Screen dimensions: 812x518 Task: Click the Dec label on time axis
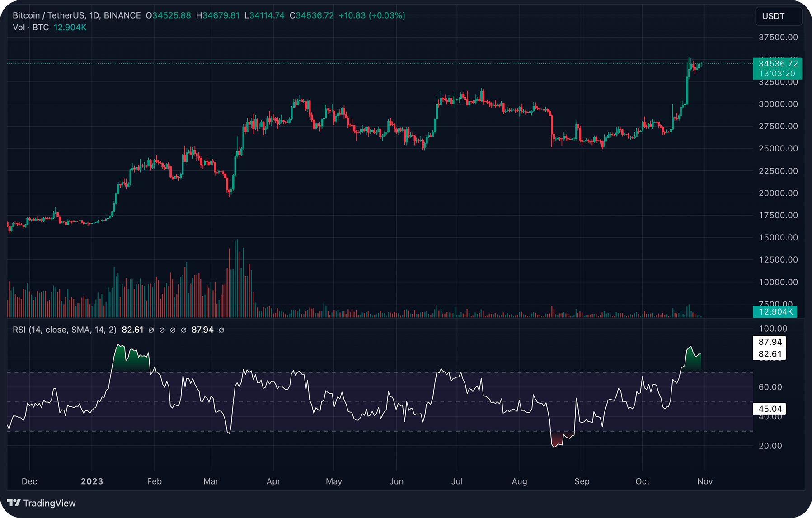[x=29, y=481]
